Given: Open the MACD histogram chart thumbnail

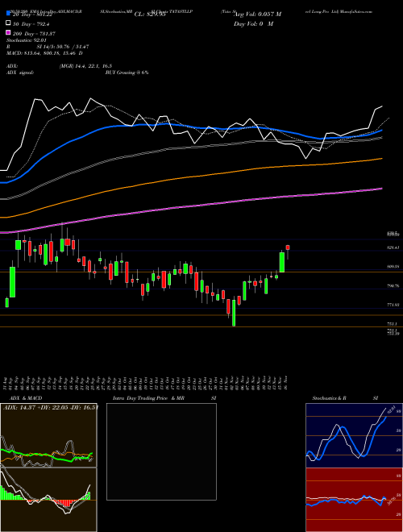Looking at the screenshot, I should (x=48, y=500).
